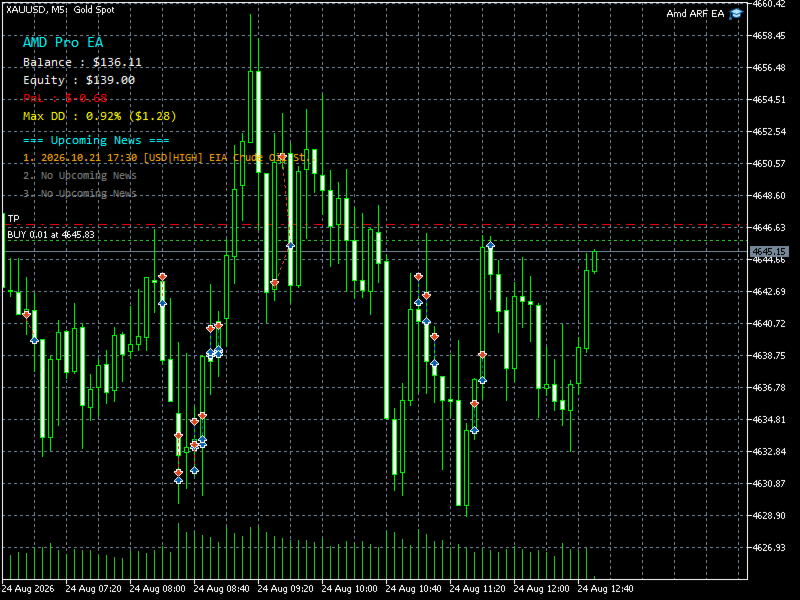Click the 24 Aug 10:40 time label
This screenshot has width=800, height=600.
(413, 589)
